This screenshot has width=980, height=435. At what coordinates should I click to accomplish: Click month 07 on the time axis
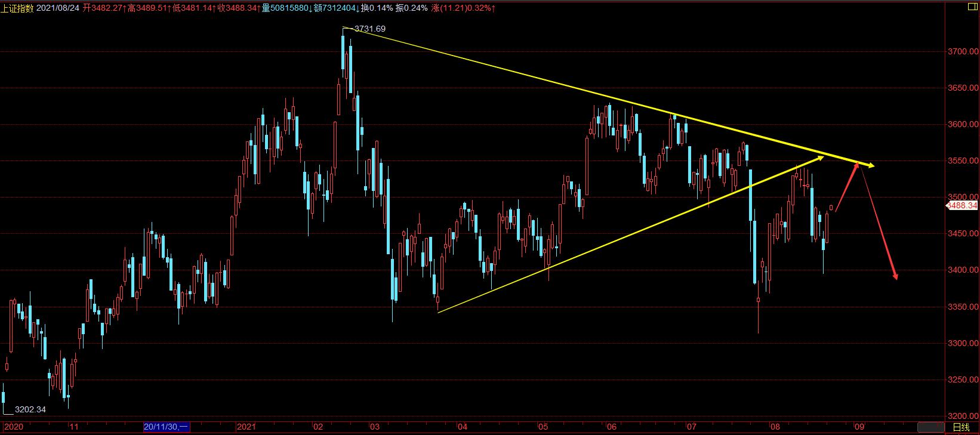691,427
